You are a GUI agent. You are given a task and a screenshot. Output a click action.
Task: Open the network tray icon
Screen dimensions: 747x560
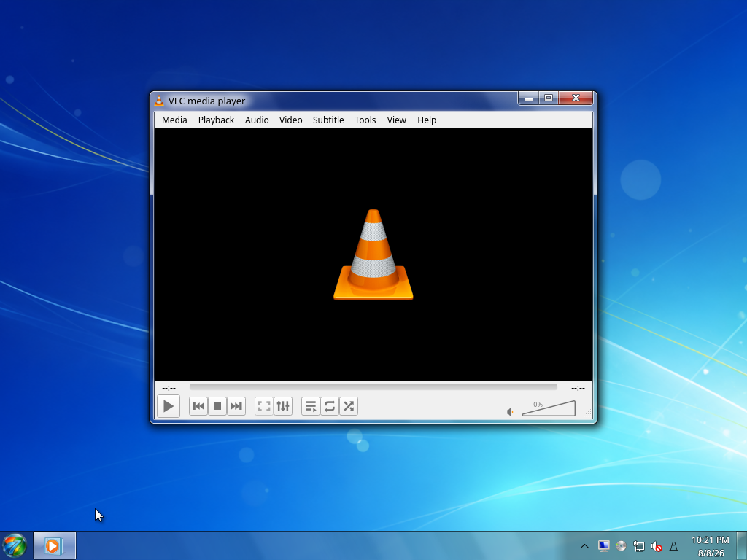pyautogui.click(x=639, y=546)
